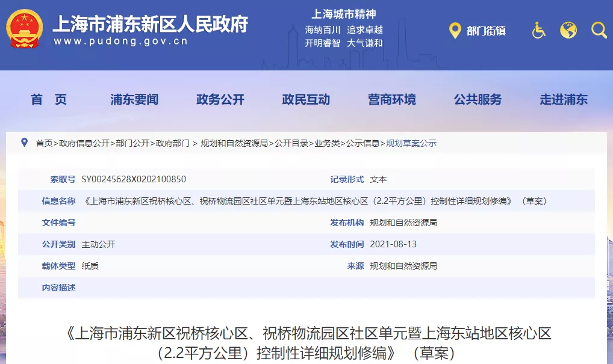The width and height of the screenshot is (613, 364).
Task: Open 政务公开 navigation item
Action: coord(220,100)
